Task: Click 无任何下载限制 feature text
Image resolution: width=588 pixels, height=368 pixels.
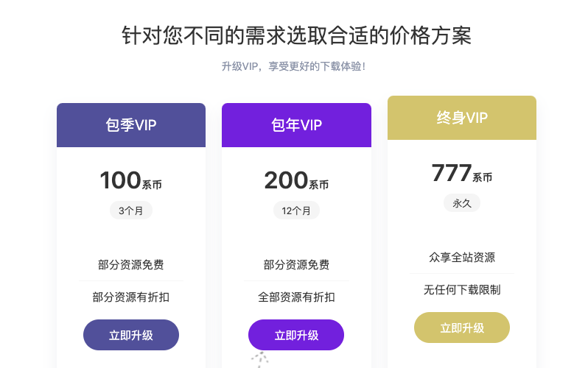Action: pyautogui.click(x=462, y=290)
